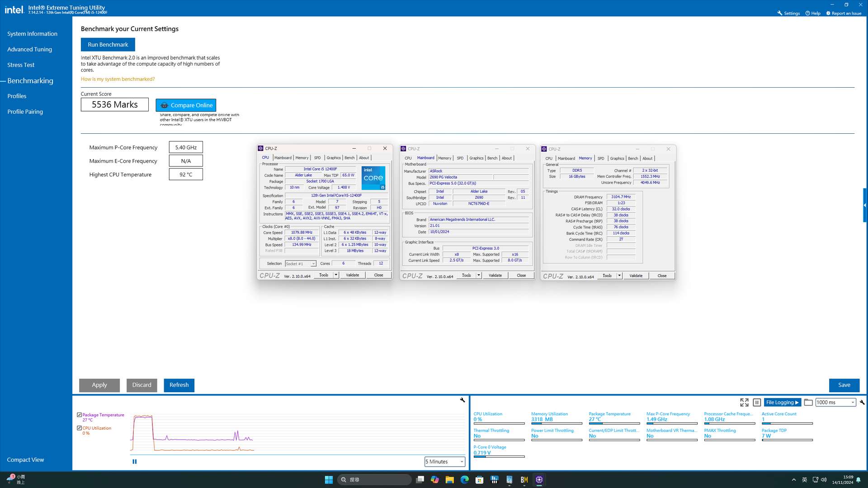Click the Refresh button
The width and height of the screenshot is (868, 488).
click(x=179, y=385)
